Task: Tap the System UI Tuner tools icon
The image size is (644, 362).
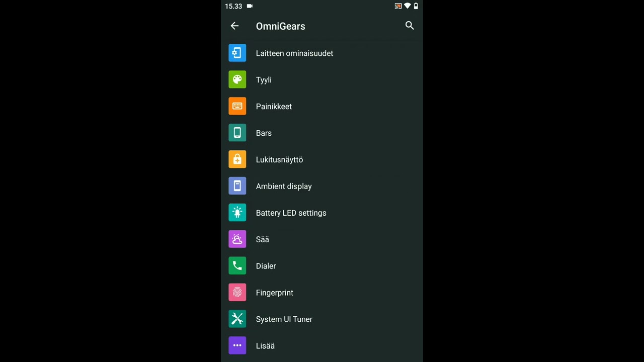Action: click(x=237, y=319)
